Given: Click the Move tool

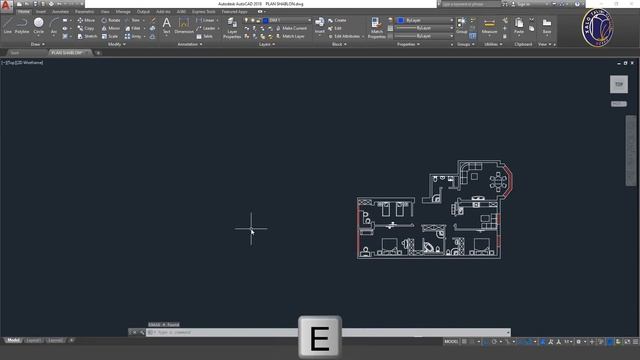Looking at the screenshot, I should coord(86,20).
